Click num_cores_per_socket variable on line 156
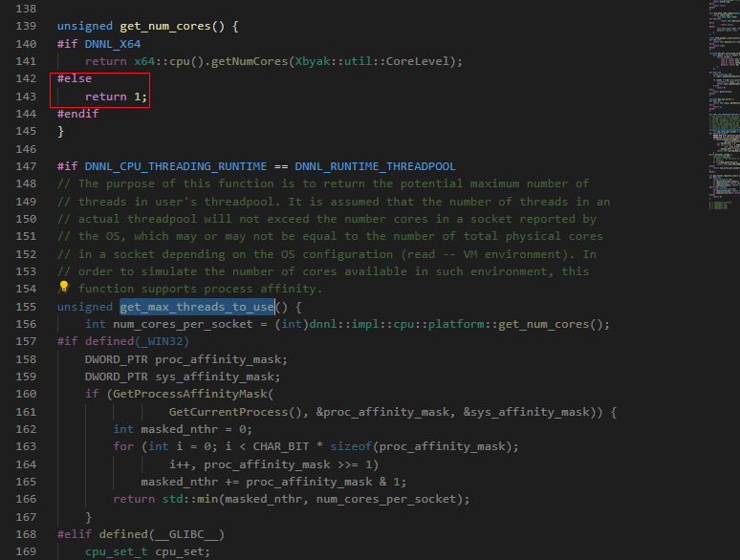This screenshot has width=740, height=560. tap(183, 324)
